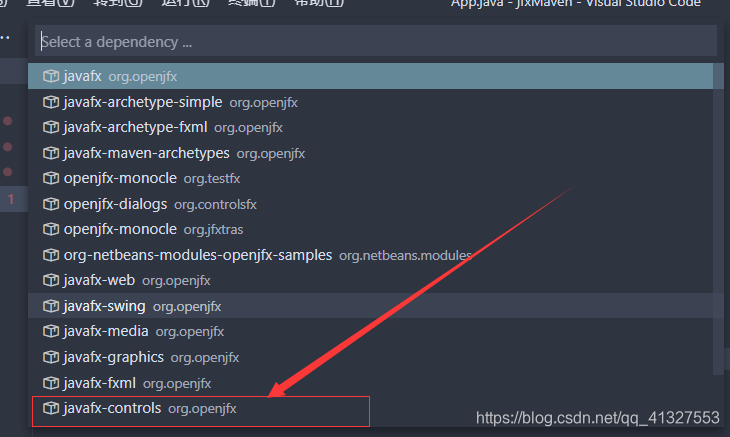
Task: Click the package icon next to javafx-maven-archetypes
Action: point(51,153)
